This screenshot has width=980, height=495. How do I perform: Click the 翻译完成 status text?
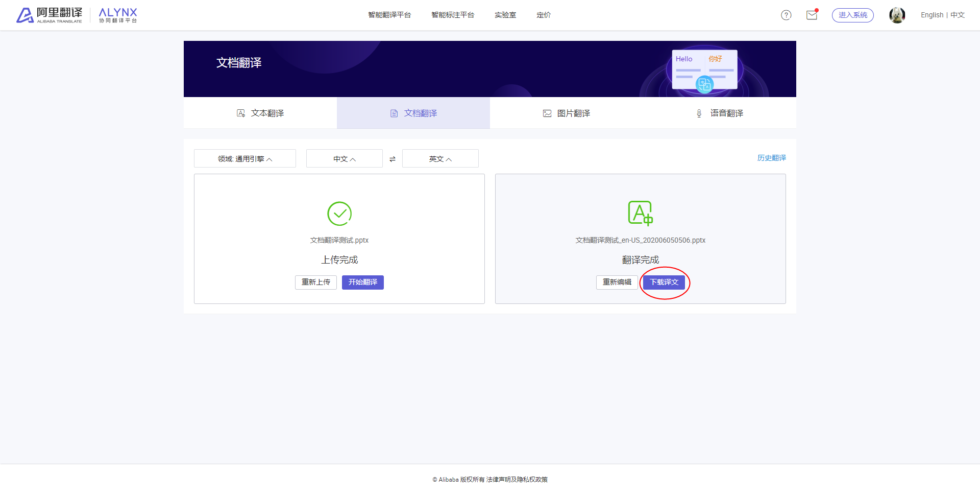pos(641,260)
